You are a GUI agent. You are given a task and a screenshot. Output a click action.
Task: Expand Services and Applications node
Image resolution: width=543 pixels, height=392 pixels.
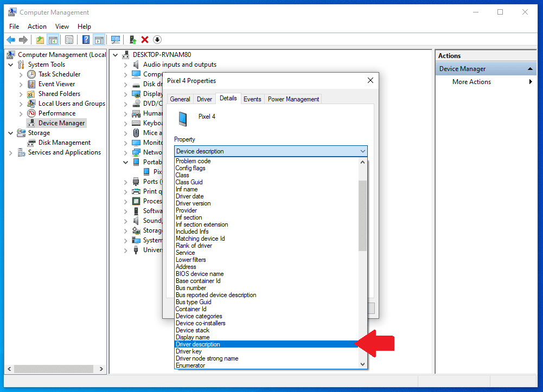10,152
